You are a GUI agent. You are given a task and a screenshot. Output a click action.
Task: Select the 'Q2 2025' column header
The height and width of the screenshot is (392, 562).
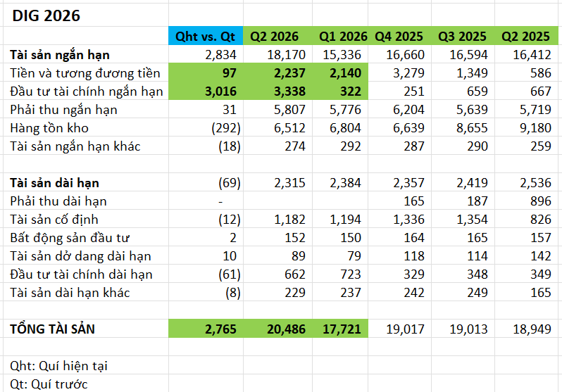tap(527, 36)
